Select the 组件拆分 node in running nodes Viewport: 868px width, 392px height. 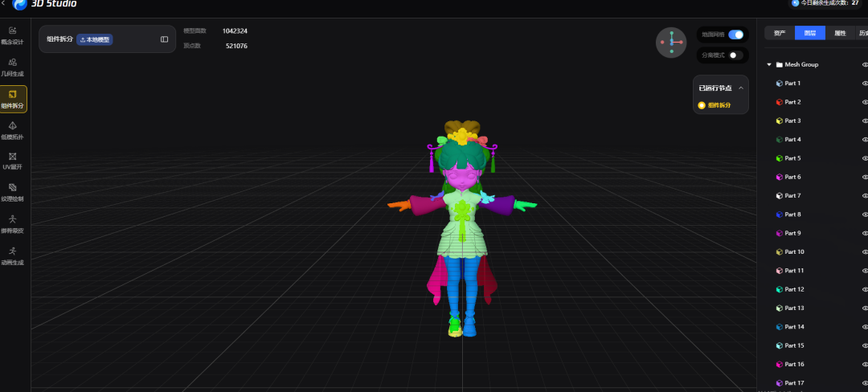[x=714, y=105]
